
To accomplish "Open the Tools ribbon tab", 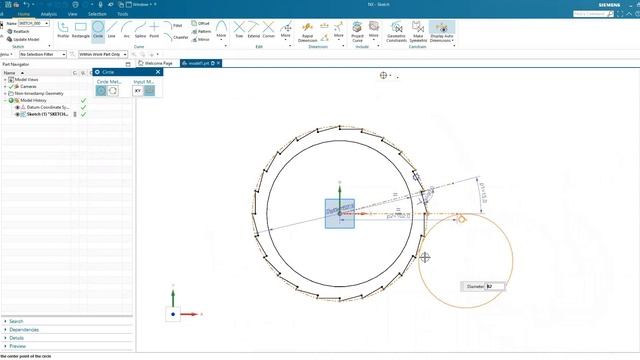I will [122, 14].
